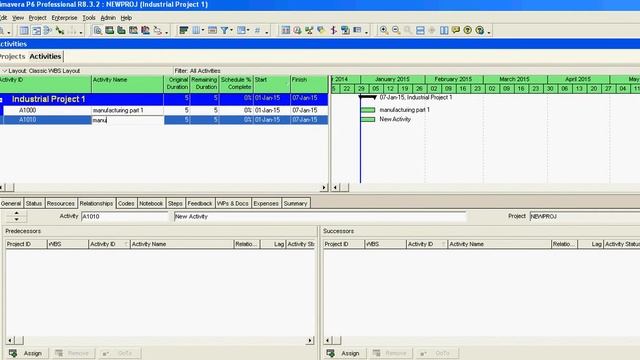This screenshot has width=640, height=360.
Task: Click the blue two-column panel icon
Action: pyautogui.click(x=444, y=30)
